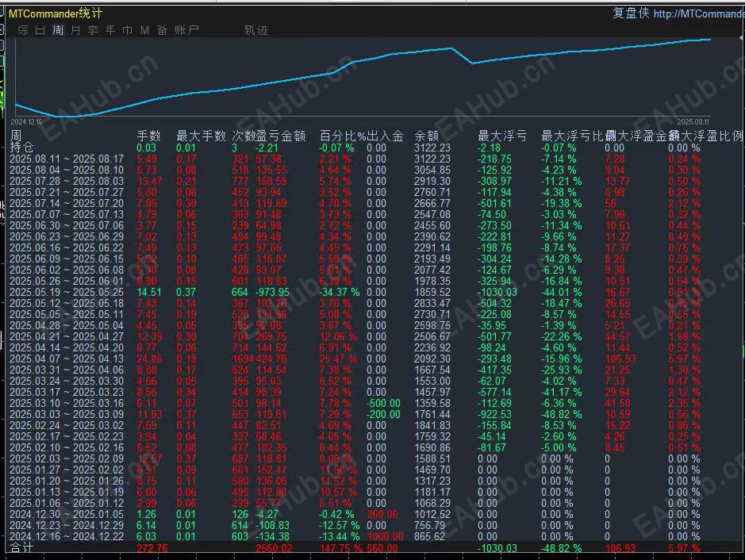Open the 季 quarterly statistics view
Image resolution: width=745 pixels, height=560 pixels.
click(x=93, y=29)
